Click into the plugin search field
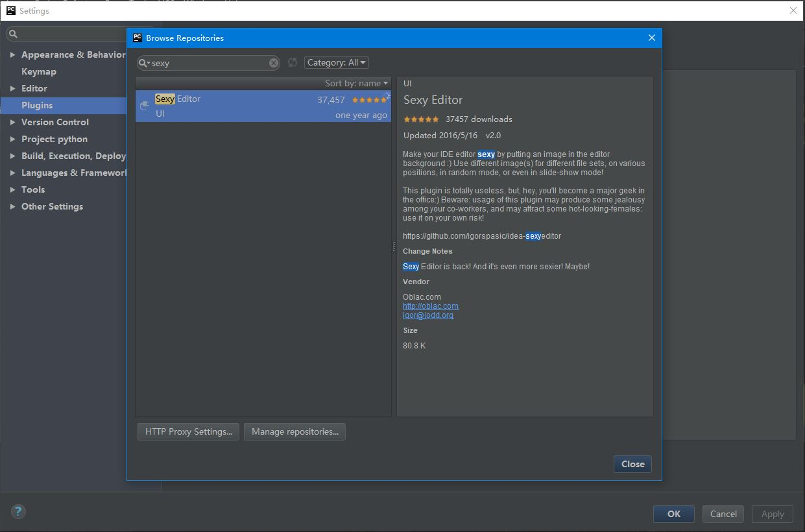Viewport: 805px width, 532px height. click(209, 63)
